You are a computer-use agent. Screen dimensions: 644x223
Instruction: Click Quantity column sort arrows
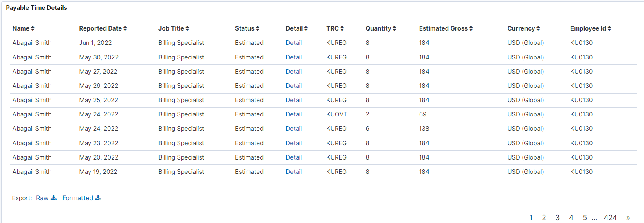click(394, 28)
